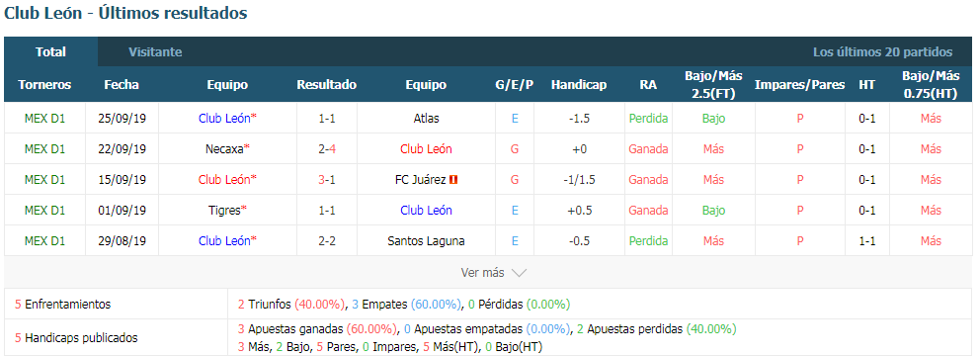Open the Atlas team link
Screen dimensions: 980x356
pos(426,119)
